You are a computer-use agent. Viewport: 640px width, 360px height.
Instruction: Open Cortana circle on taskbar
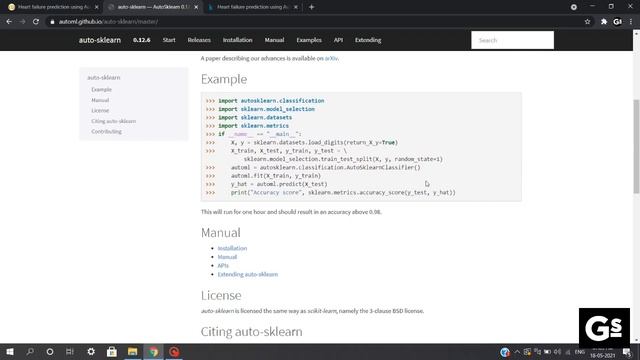(x=50, y=351)
